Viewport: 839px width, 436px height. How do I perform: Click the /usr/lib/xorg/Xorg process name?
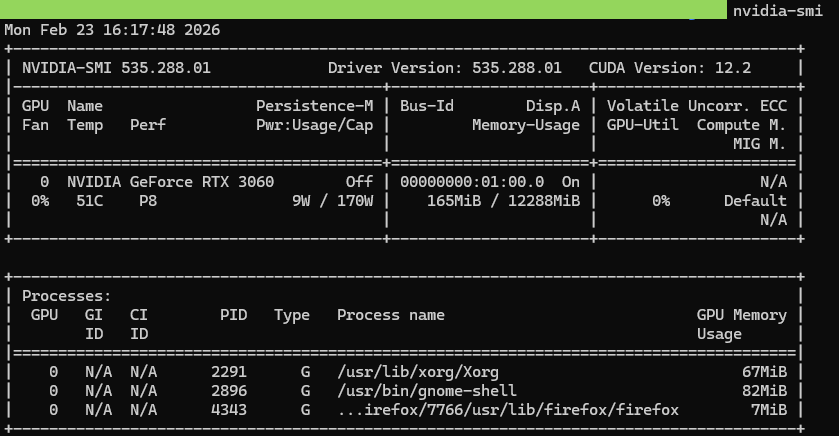pos(418,372)
